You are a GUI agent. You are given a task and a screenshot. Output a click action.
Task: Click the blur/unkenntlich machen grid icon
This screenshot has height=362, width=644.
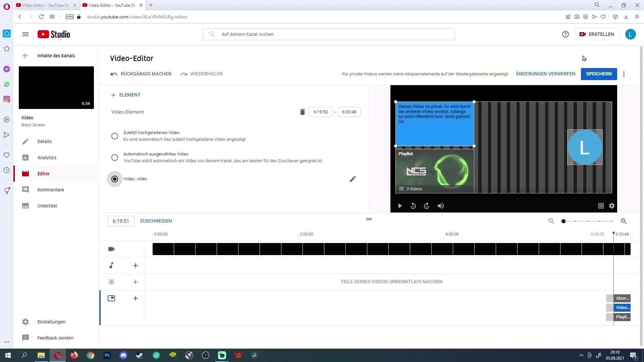pos(111,282)
